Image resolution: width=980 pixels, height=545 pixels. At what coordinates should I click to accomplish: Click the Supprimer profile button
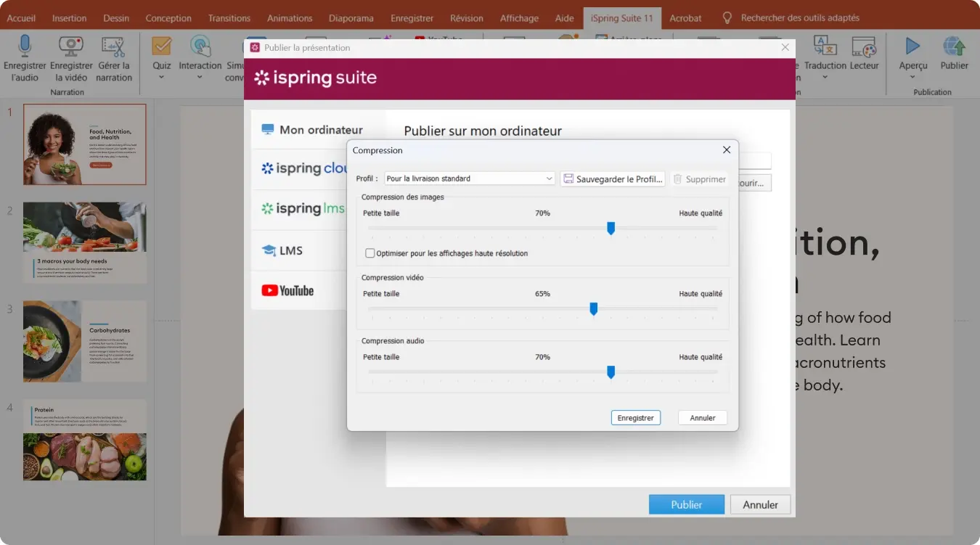(699, 179)
